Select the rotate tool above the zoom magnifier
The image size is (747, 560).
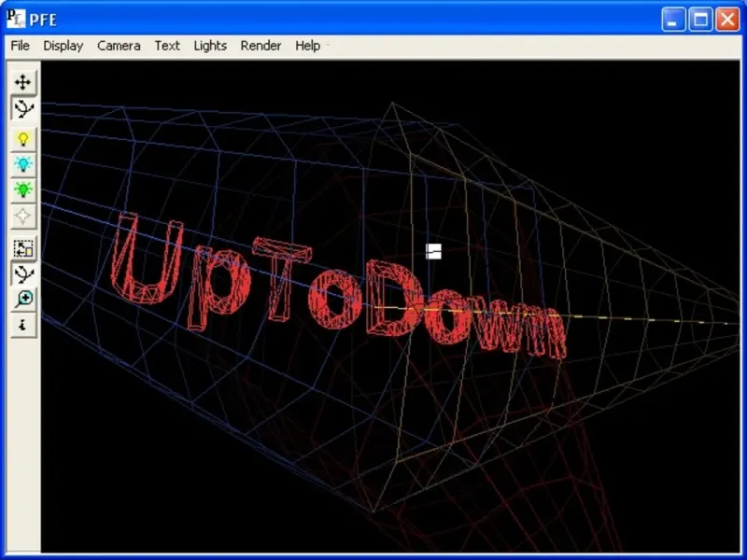22,273
